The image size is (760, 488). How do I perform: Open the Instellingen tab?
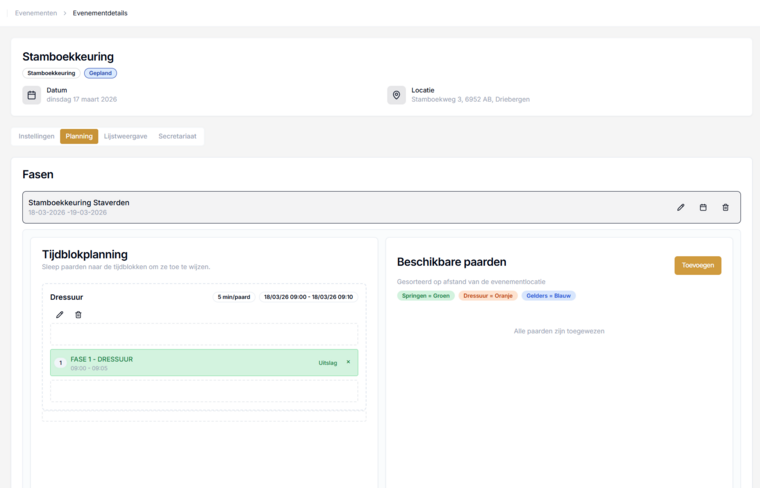[36, 136]
